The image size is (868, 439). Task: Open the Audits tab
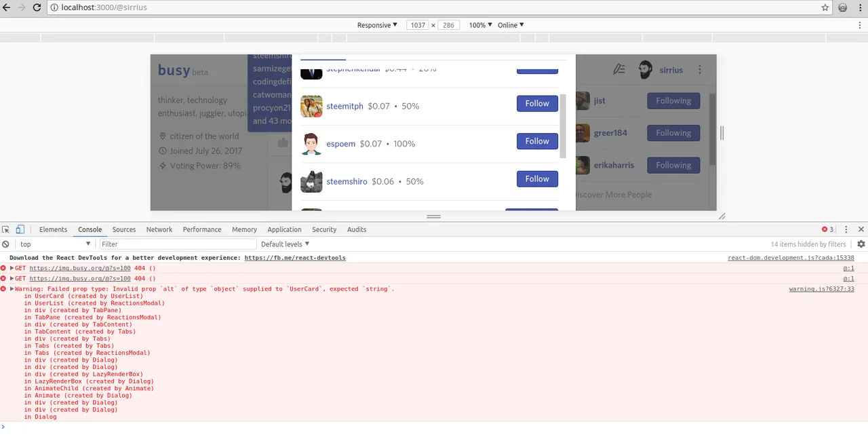[357, 229]
